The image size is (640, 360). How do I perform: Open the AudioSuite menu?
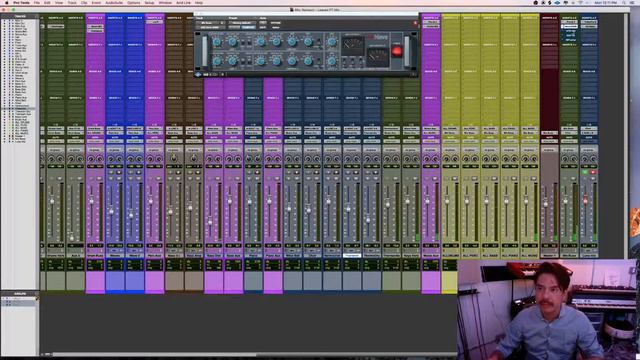coord(114,3)
